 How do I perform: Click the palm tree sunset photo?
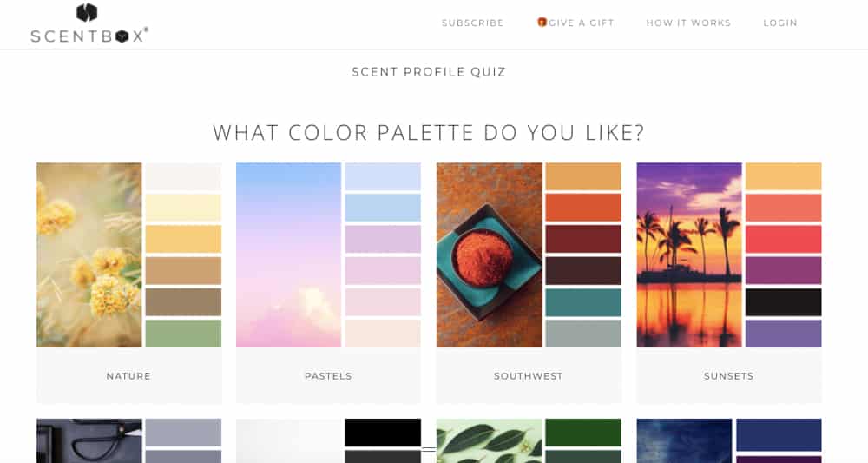tap(689, 255)
